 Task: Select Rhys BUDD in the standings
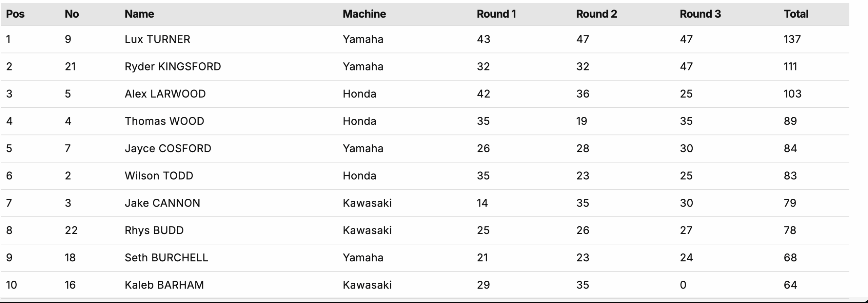(154, 230)
